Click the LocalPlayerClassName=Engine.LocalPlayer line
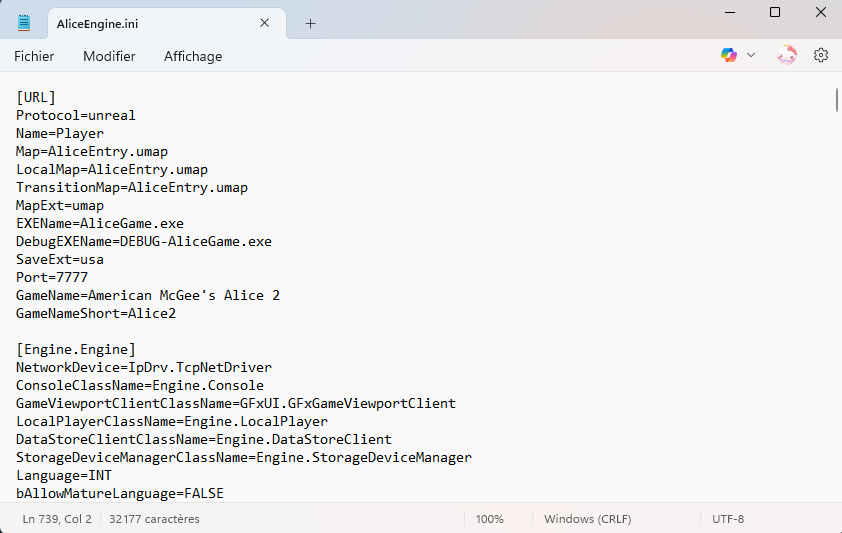The image size is (842, 533). click(172, 421)
